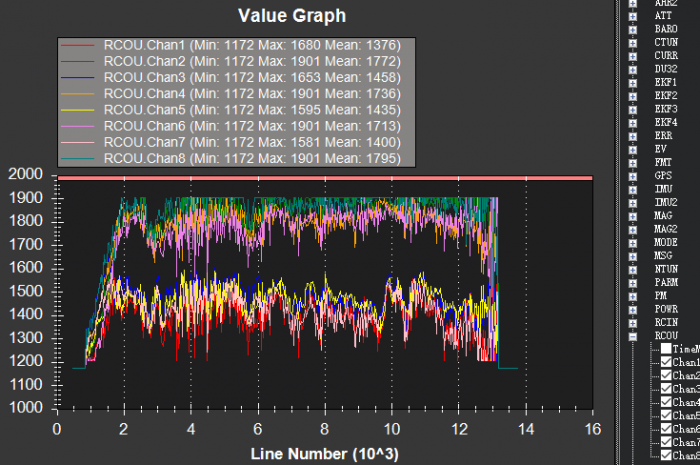Toggle off the Chan7 checkbox
The width and height of the screenshot is (700, 465).
pyautogui.click(x=664, y=442)
